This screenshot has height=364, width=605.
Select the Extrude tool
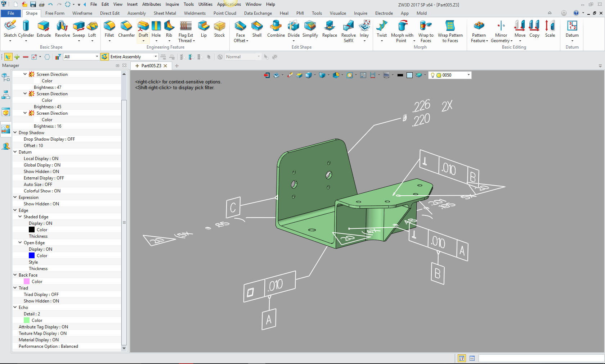tap(44, 29)
